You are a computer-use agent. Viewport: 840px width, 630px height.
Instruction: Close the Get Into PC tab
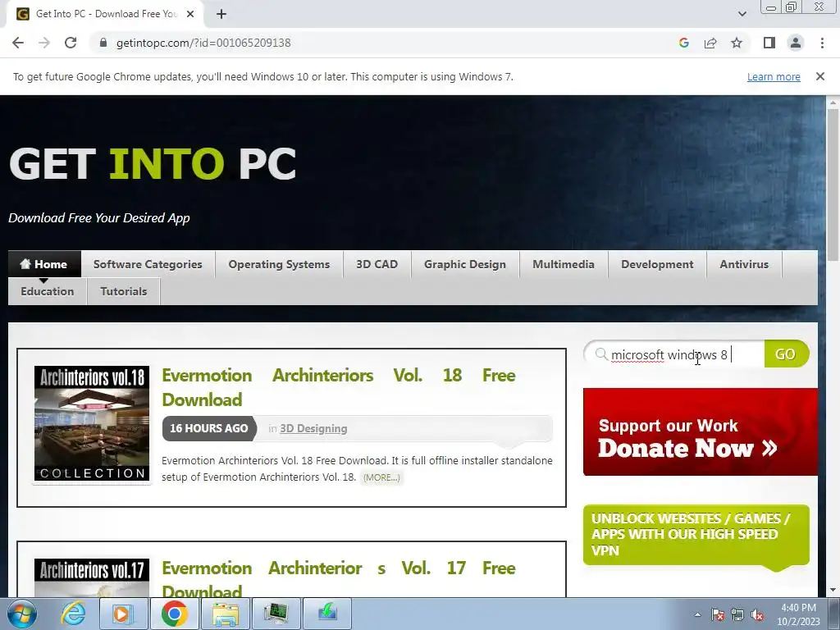(190, 14)
